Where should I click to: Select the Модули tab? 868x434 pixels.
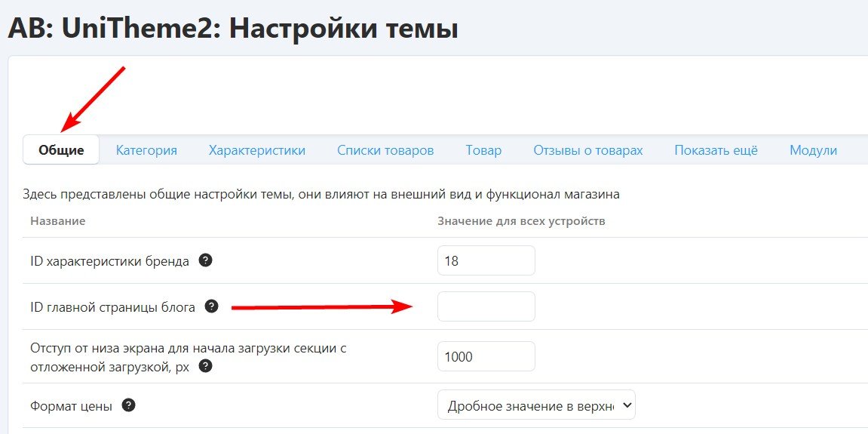[x=813, y=150]
